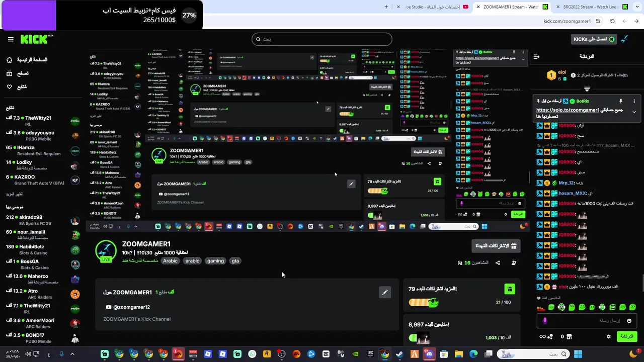Click the subscriptions goal progress bar
This screenshot has height=362, width=644.
click(424, 302)
